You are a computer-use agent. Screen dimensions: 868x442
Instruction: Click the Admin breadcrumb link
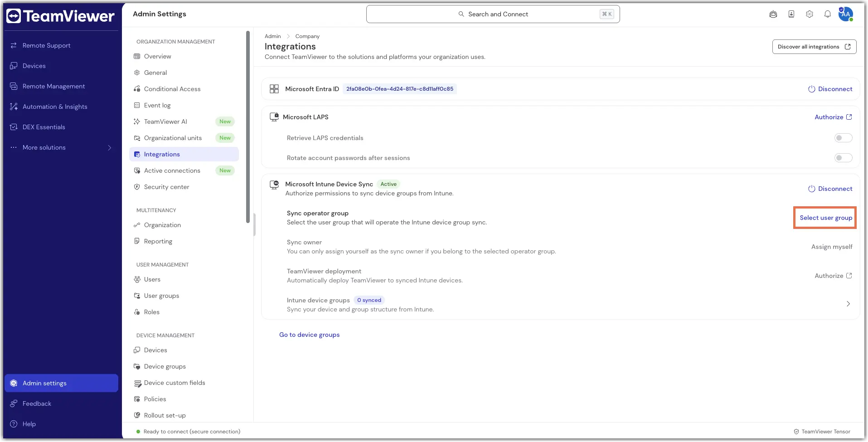click(272, 36)
